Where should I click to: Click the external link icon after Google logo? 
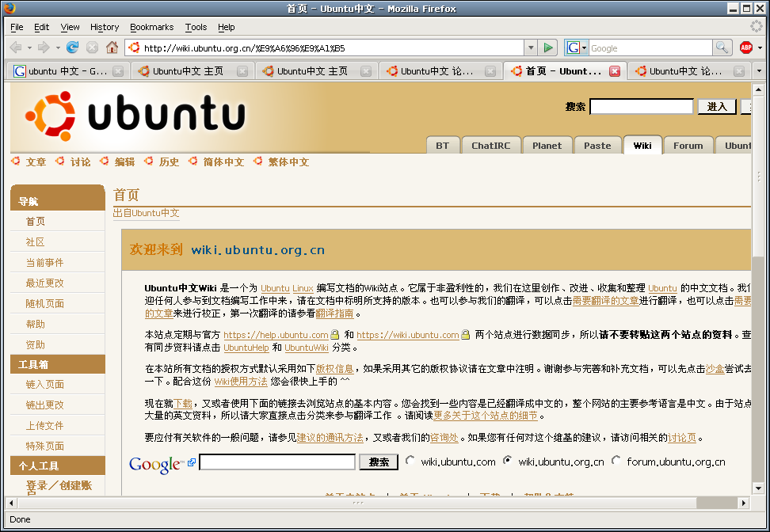click(x=192, y=462)
